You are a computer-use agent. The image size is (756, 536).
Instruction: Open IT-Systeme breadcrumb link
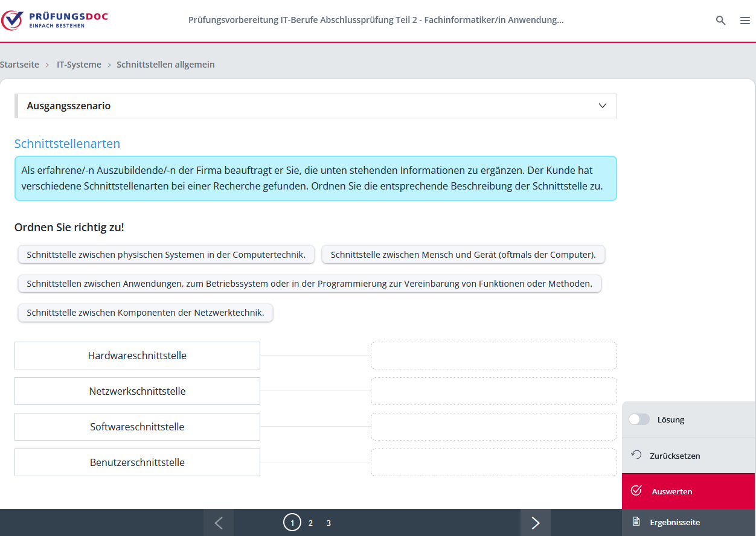[x=79, y=65]
